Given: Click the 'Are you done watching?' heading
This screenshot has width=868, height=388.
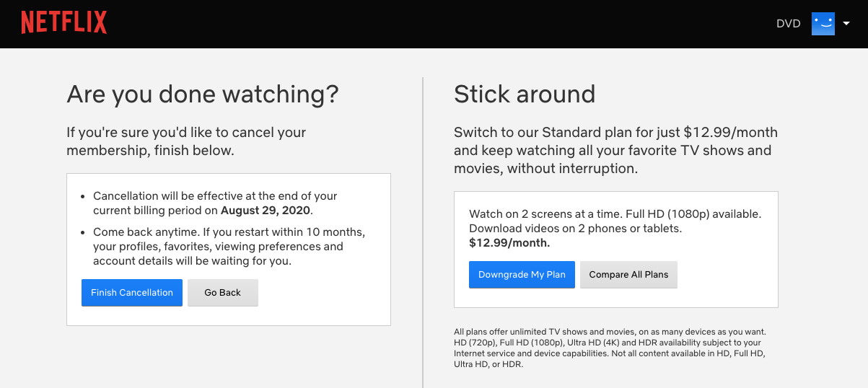Looking at the screenshot, I should click(x=203, y=94).
